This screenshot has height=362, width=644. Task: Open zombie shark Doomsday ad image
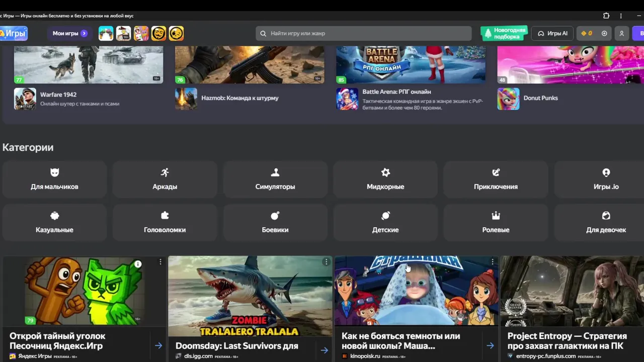(250, 296)
